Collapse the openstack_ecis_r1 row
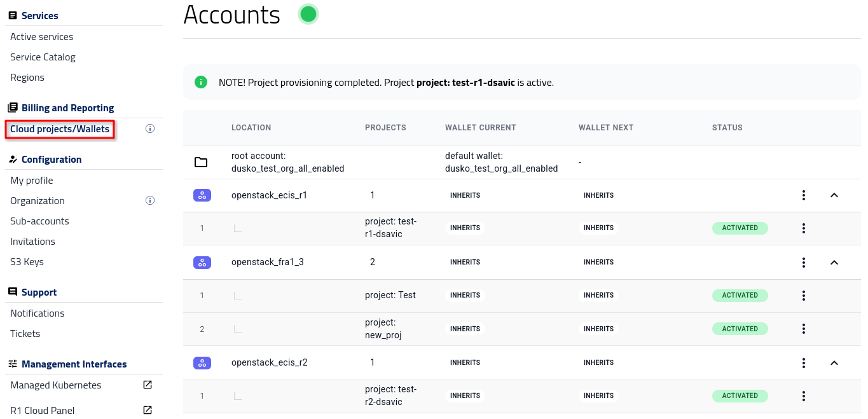The image size is (868, 419). click(x=834, y=195)
